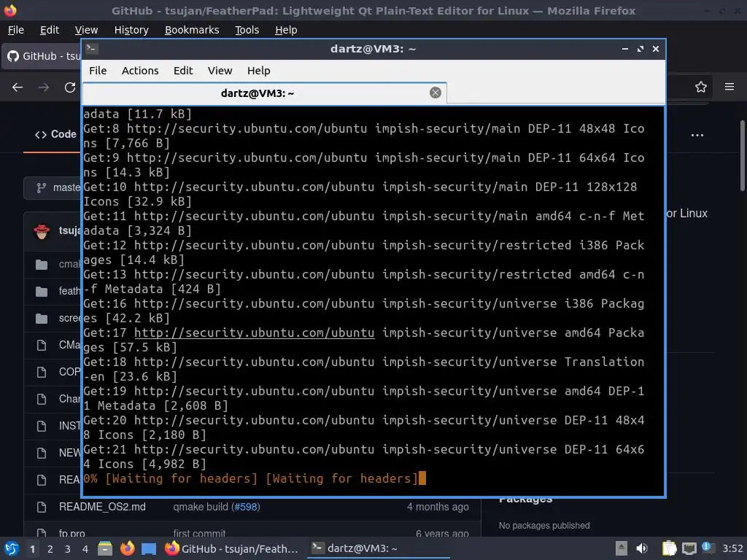The width and height of the screenshot is (747, 560).
Task: Open the cmake folder in the GitHub file list
Action: [69, 264]
